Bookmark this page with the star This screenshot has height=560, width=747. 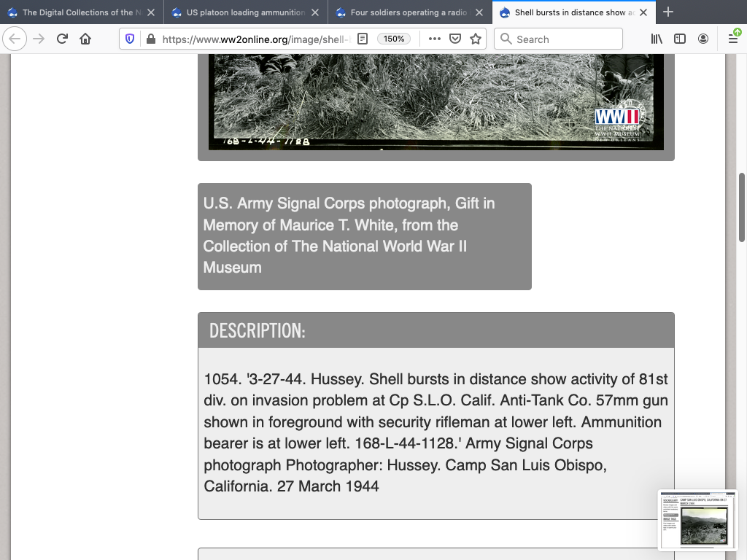point(476,39)
